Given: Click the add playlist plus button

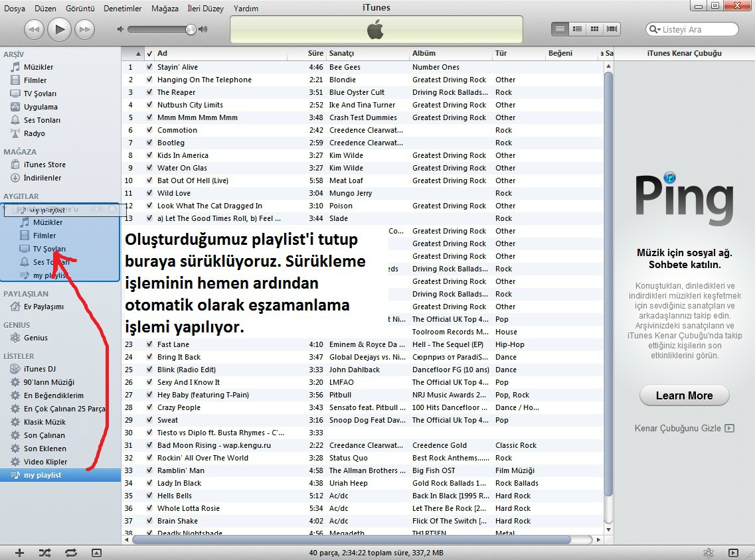Looking at the screenshot, I should tap(19, 553).
